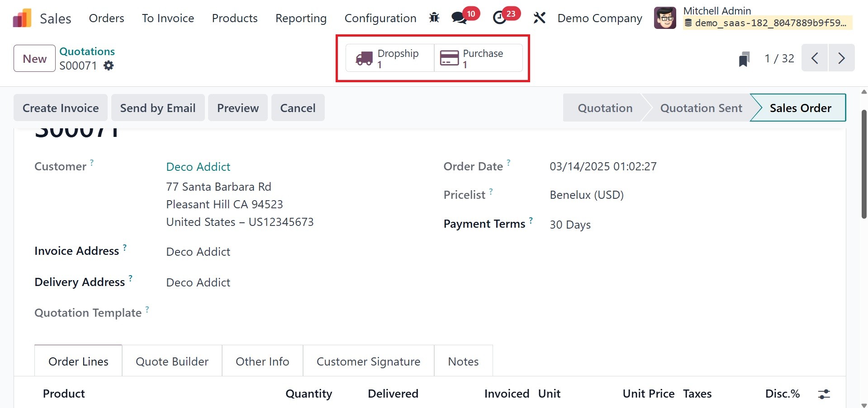Click the S00071 gear actions icon
Screen dimensions: 868x408
(x=109, y=66)
